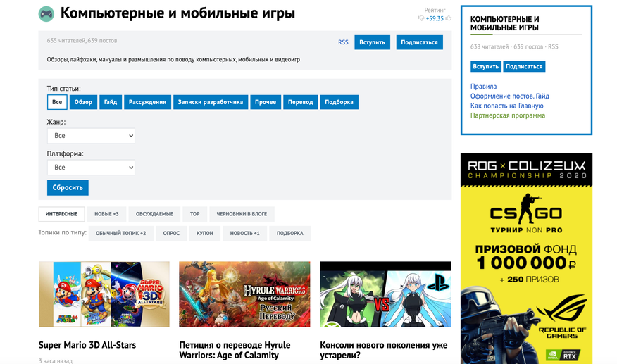
Task: Downvote blog rating with thumbs-down icon
Action: coord(421,18)
